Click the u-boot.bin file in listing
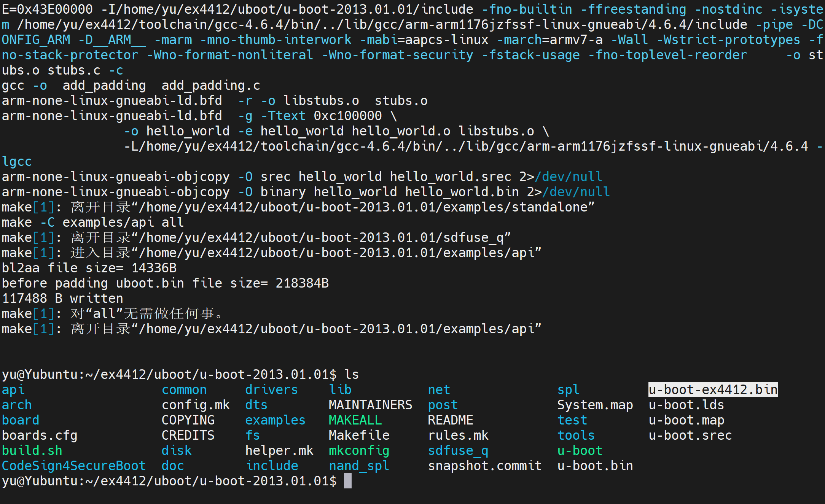The height and width of the screenshot is (504, 825). 595,466
